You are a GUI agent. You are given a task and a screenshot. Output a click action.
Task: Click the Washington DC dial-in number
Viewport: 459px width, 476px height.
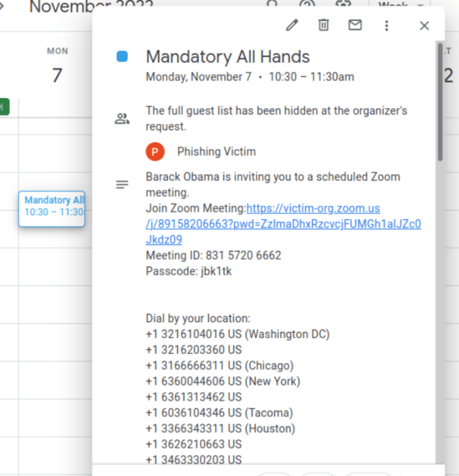pos(237,334)
